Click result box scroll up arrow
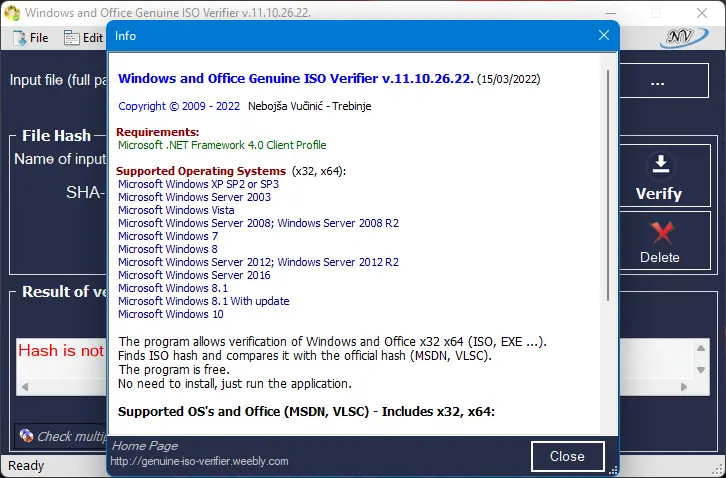Viewport: 726px width, 478px height. coord(701,348)
